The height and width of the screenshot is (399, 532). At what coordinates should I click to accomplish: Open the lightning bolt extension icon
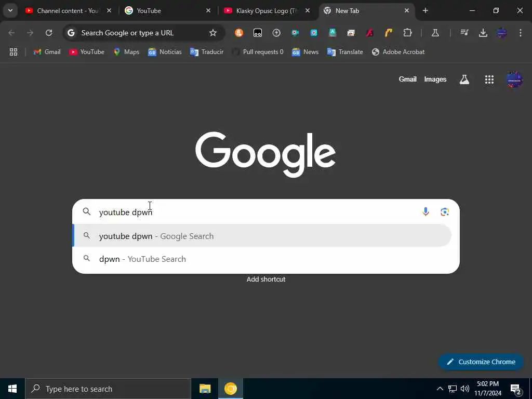click(x=276, y=33)
